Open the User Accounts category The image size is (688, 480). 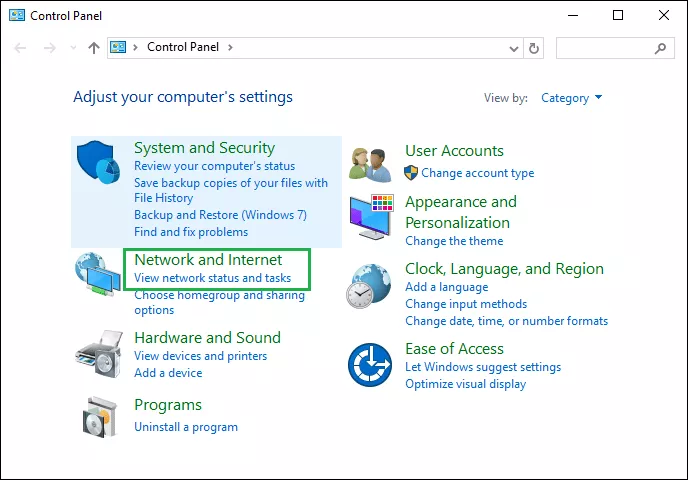coord(454,151)
